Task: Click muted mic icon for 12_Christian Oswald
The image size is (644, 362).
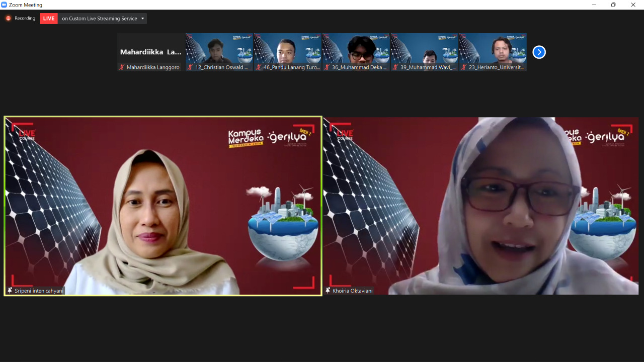Action: point(190,67)
